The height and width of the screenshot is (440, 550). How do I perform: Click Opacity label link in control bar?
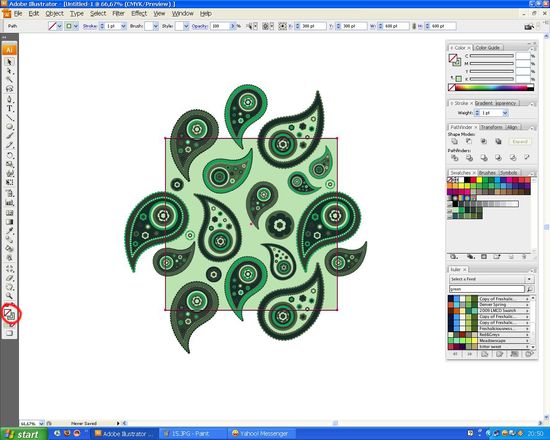tap(200, 26)
